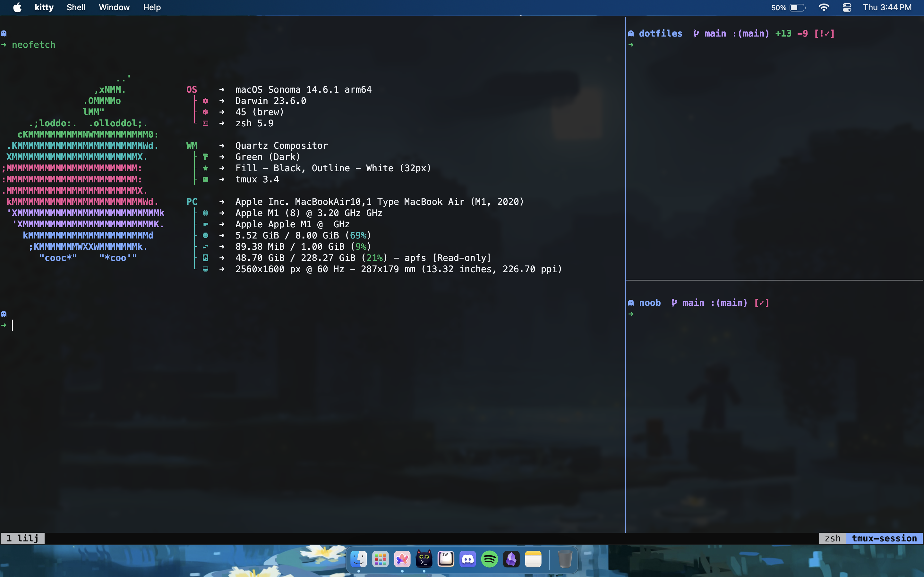Click the tmux-session label in status bar
Image resolution: width=924 pixels, height=577 pixels.
pyautogui.click(x=884, y=538)
